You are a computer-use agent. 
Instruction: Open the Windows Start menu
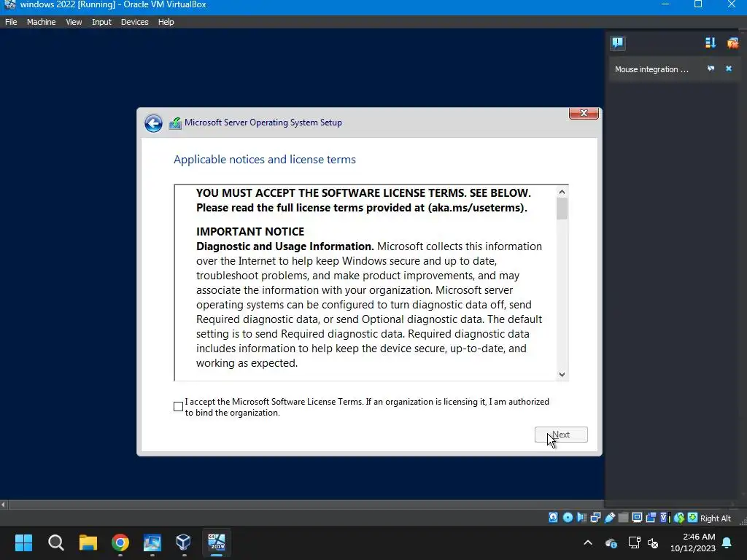coord(23,542)
